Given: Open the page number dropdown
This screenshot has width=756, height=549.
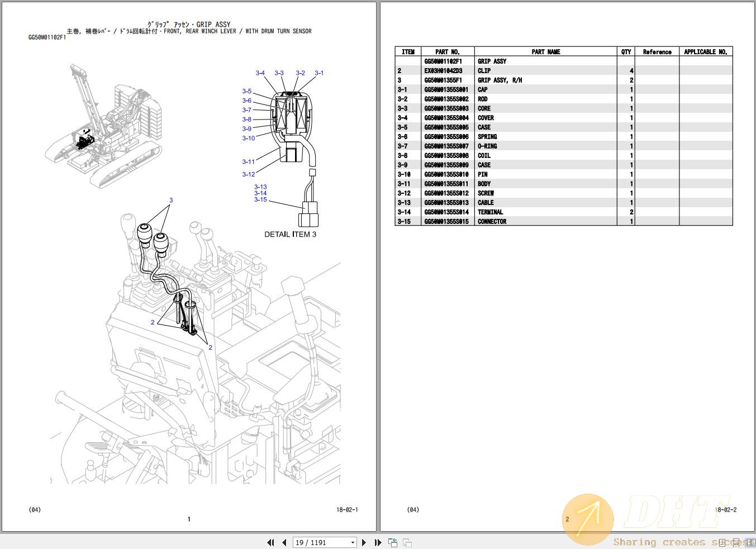Looking at the screenshot, I should [353, 542].
